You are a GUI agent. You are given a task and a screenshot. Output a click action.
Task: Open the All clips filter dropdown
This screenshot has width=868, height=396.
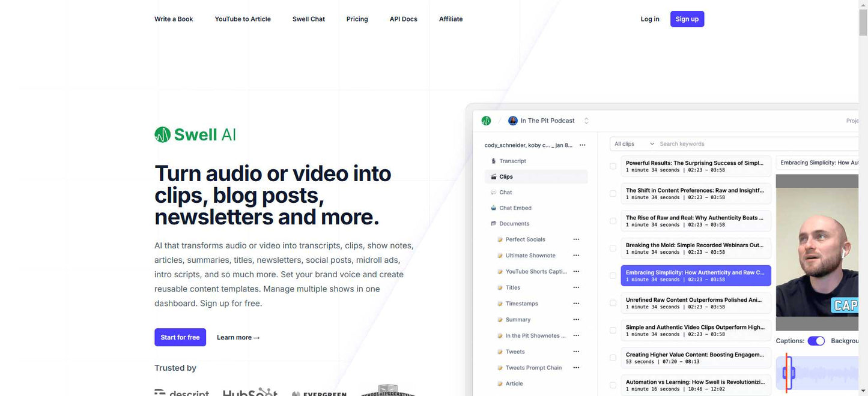coord(634,144)
